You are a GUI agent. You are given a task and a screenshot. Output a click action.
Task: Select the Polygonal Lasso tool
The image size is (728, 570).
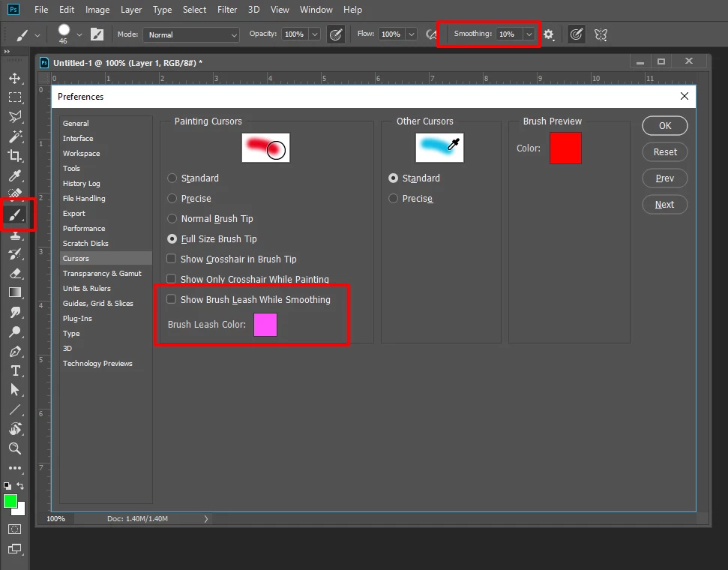(x=15, y=116)
